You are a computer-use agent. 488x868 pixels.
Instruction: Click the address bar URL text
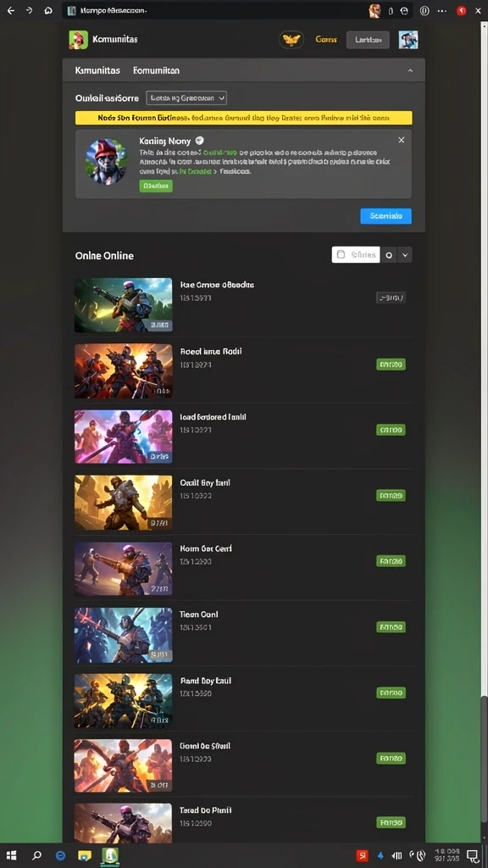(x=114, y=10)
